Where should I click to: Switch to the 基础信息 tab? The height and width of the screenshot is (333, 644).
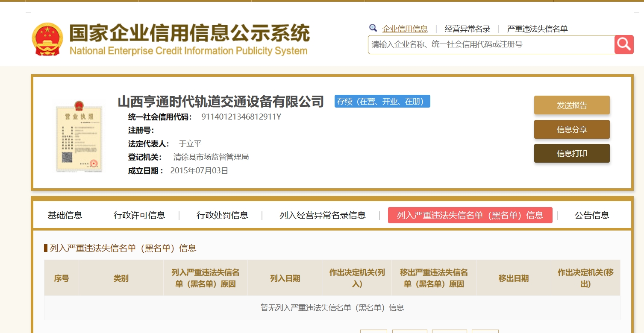click(65, 215)
